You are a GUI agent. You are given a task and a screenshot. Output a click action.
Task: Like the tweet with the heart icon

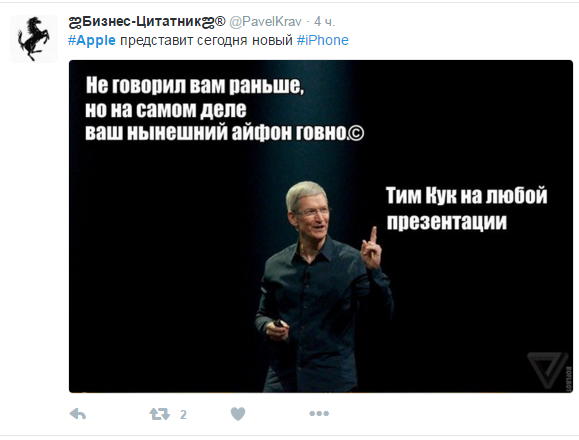pyautogui.click(x=238, y=414)
